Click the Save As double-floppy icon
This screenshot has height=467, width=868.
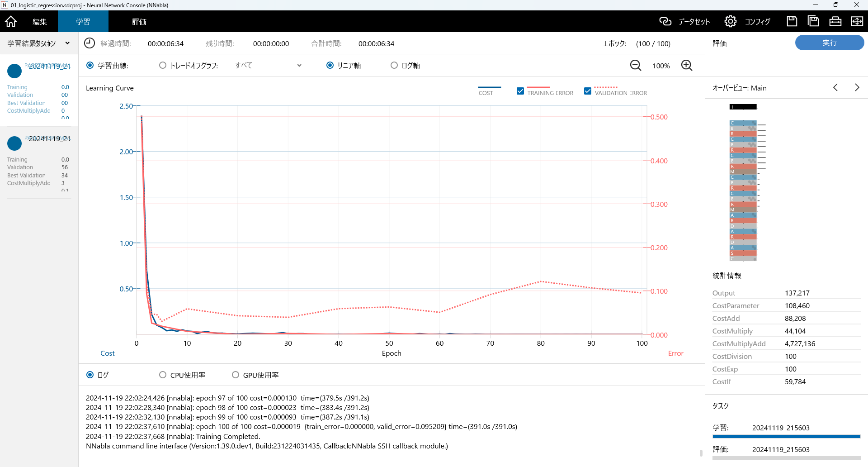(x=813, y=21)
